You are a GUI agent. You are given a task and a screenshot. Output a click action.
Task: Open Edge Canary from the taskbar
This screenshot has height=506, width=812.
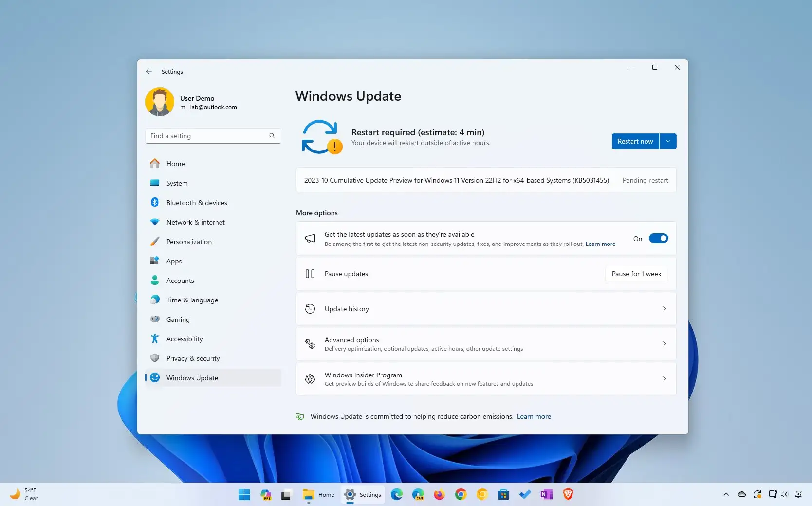tap(418, 495)
